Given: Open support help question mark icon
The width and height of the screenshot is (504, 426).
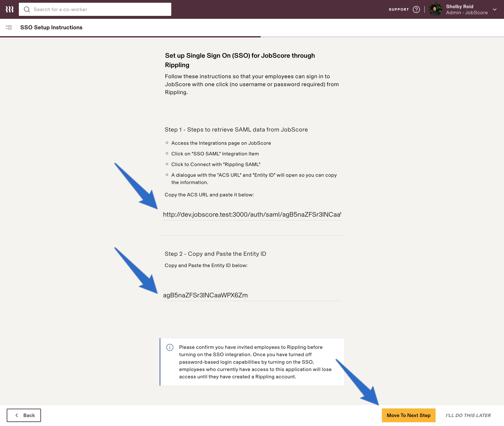Looking at the screenshot, I should [416, 9].
